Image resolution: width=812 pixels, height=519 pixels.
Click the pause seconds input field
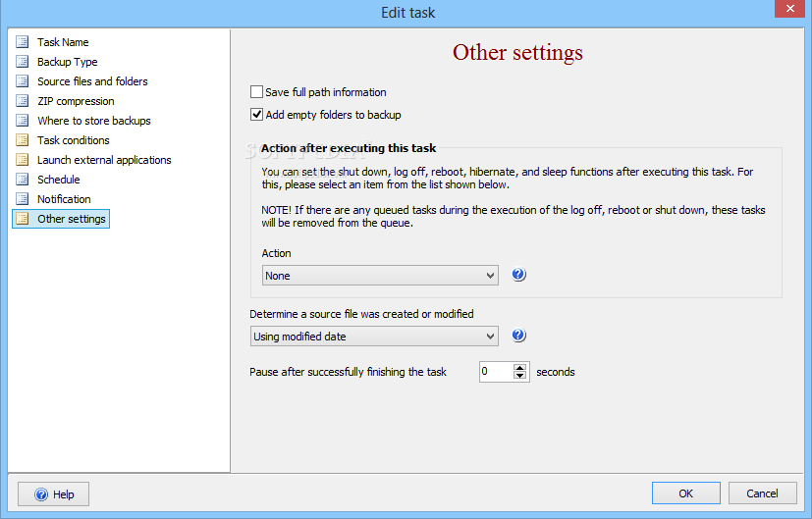(496, 372)
